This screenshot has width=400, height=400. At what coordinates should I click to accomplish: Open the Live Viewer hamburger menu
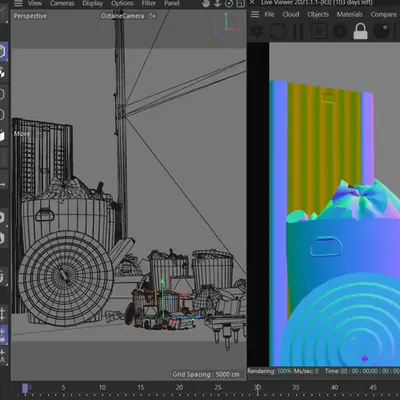[255, 14]
